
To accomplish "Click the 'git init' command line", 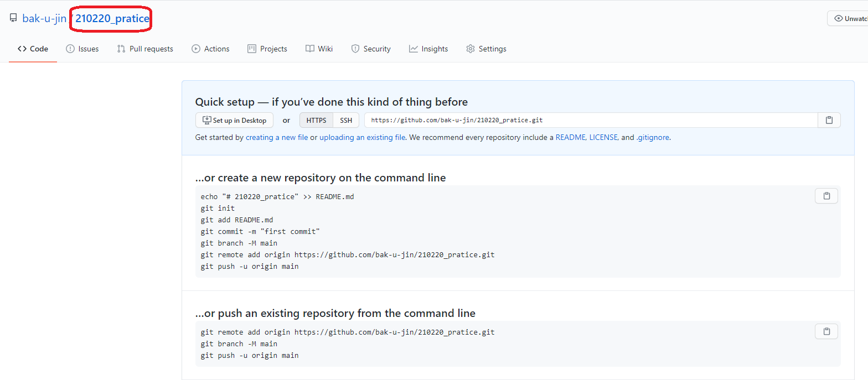I will click(x=218, y=208).
